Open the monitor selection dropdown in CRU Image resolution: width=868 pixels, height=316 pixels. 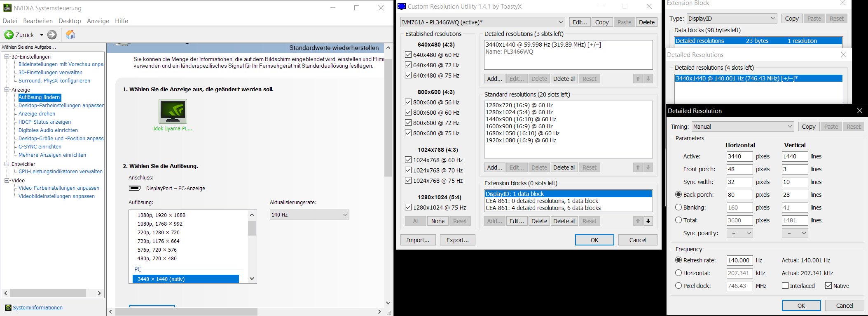(482, 22)
